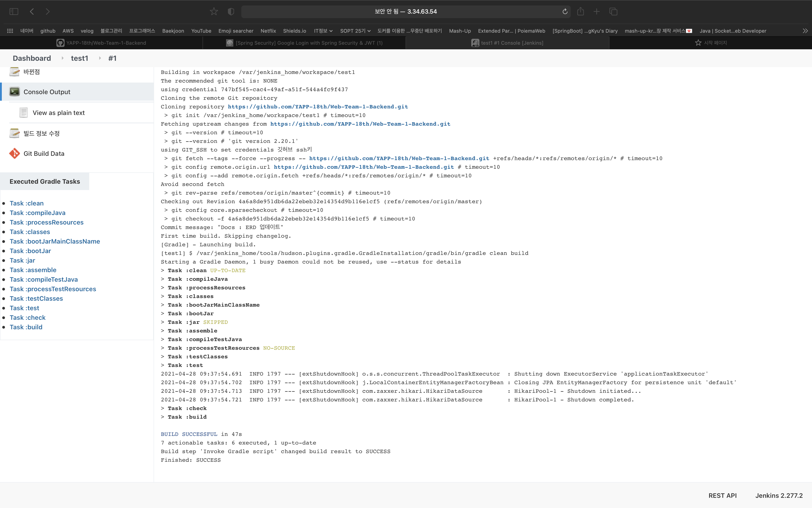Screen dimensions: 812x508
Task: Jump to Task :testClasses in sidebar
Action: (x=36, y=298)
